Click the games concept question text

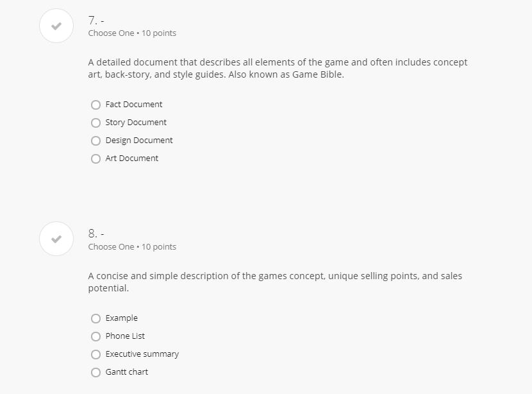(275, 282)
